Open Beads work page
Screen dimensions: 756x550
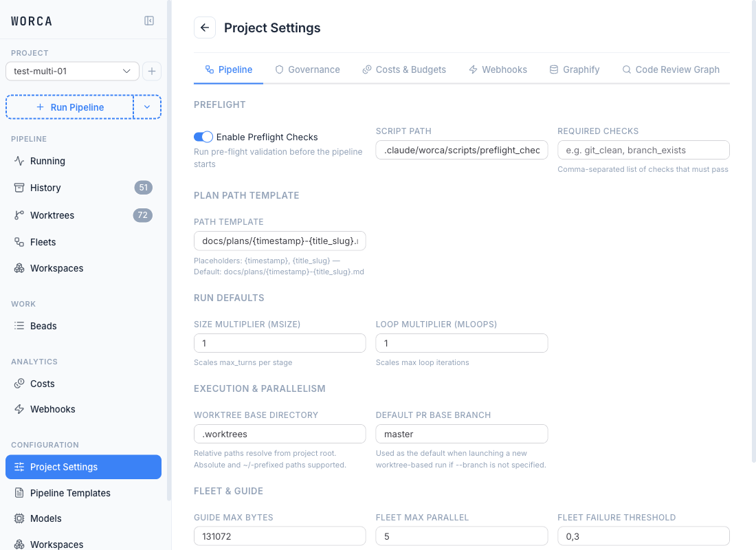coord(83,326)
